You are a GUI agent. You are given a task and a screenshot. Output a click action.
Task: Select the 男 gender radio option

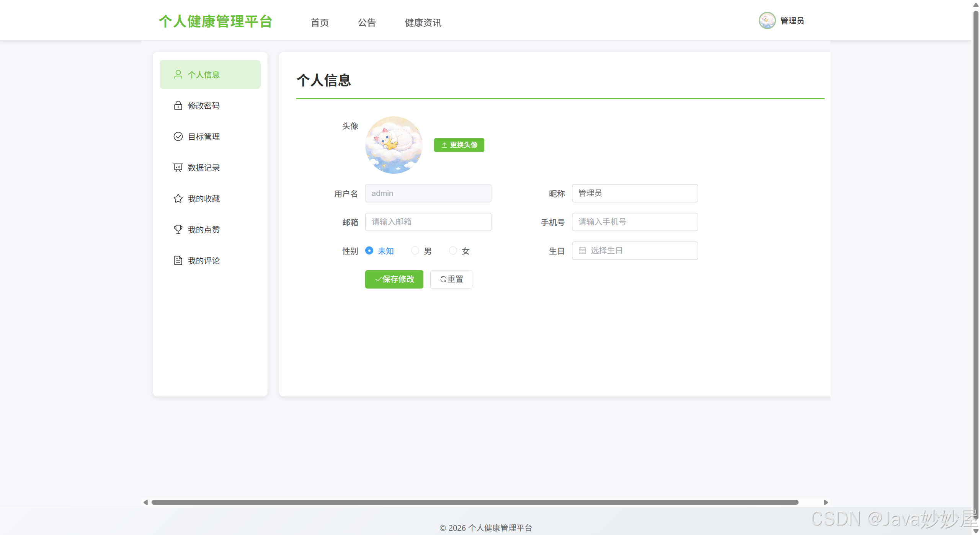(x=415, y=251)
